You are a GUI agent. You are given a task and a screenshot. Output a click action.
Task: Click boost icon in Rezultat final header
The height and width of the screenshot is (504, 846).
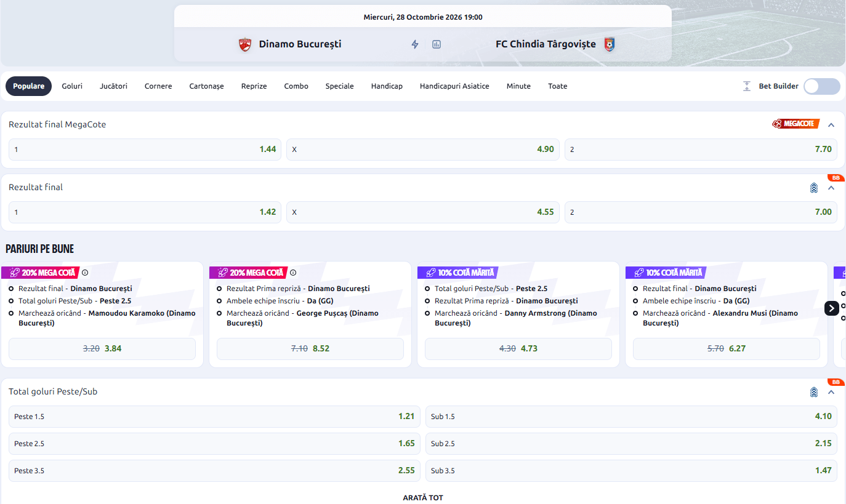click(814, 188)
